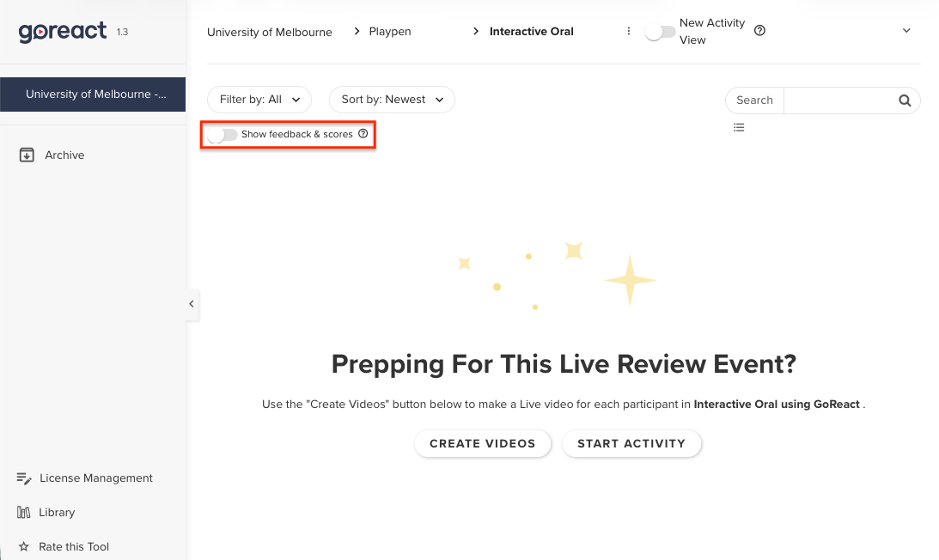The height and width of the screenshot is (560, 939).
Task: Toggle the New Activity View switch
Action: coord(660,32)
